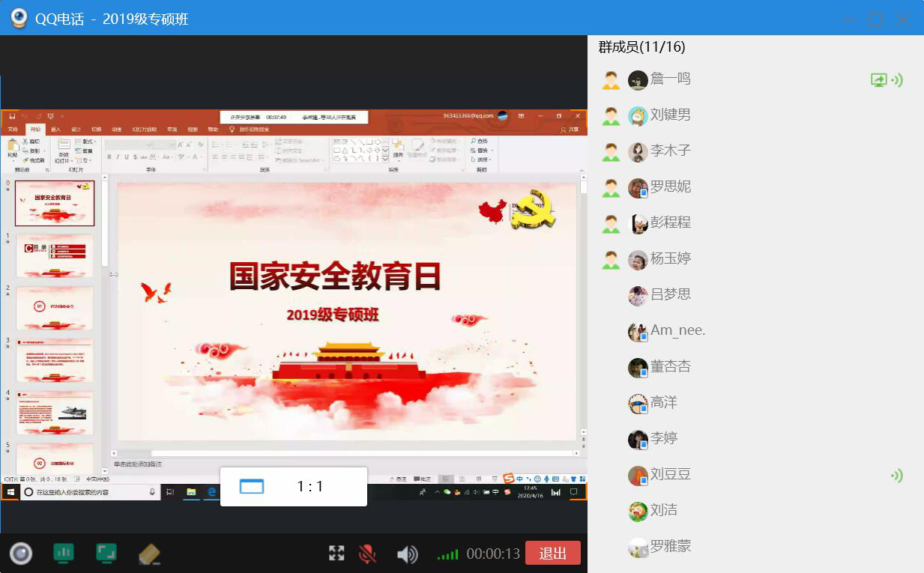The height and width of the screenshot is (573, 924).
Task: Open 李木子's avatar in member list
Action: pyautogui.click(x=638, y=152)
